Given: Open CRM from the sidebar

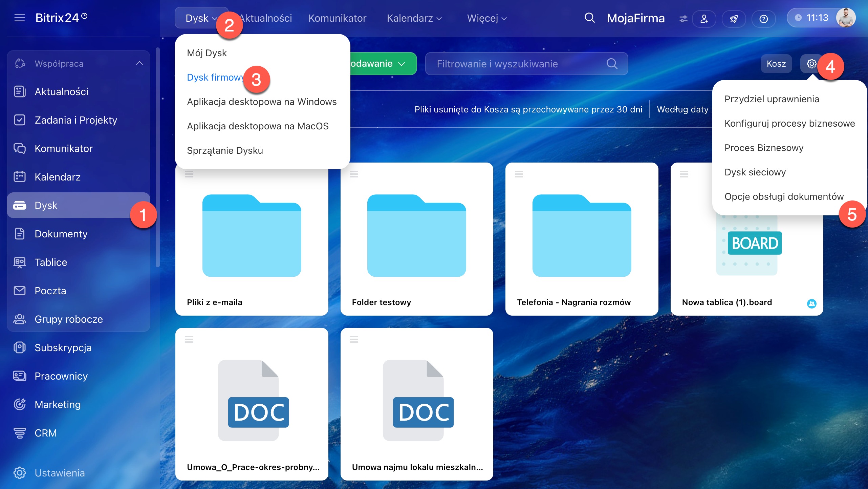Looking at the screenshot, I should [45, 433].
